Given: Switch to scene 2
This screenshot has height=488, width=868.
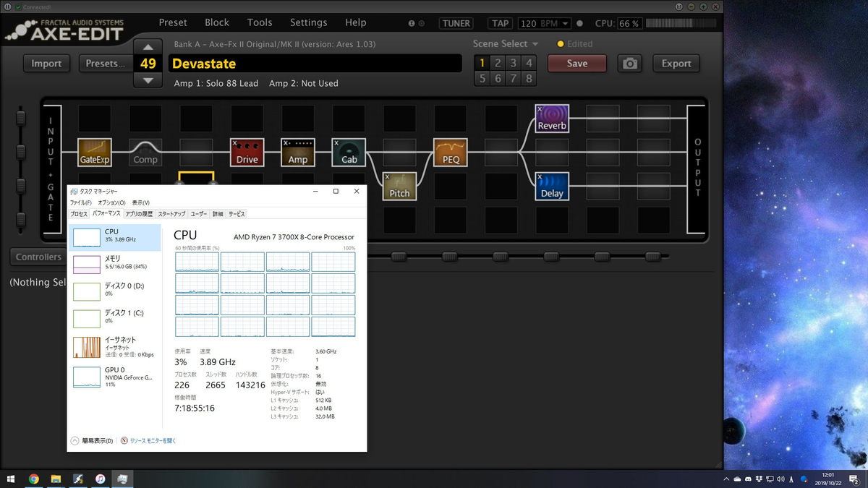Looking at the screenshot, I should (498, 63).
